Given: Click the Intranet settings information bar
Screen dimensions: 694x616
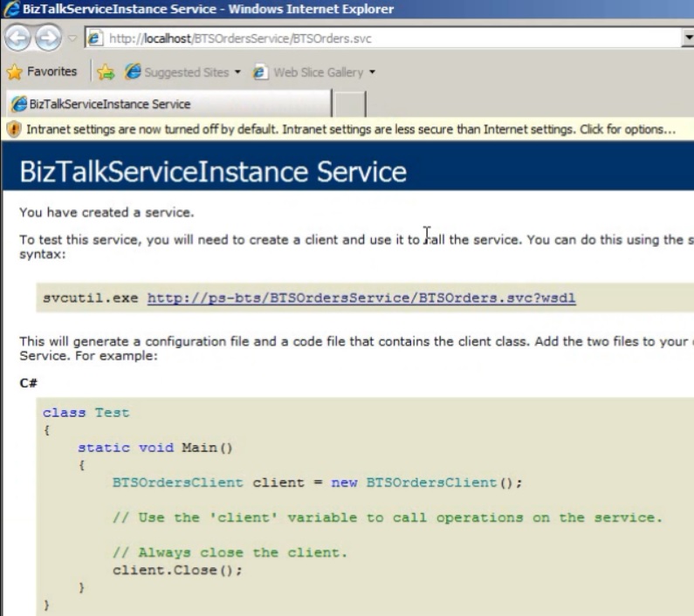Looking at the screenshot, I should point(347,129).
